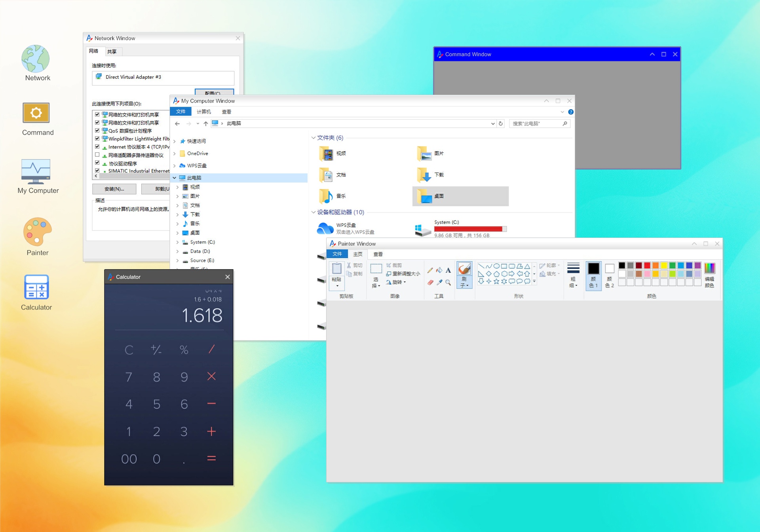Select the Eraser tool in Painter
Viewport: 760px width, 532px height.
coord(430,282)
